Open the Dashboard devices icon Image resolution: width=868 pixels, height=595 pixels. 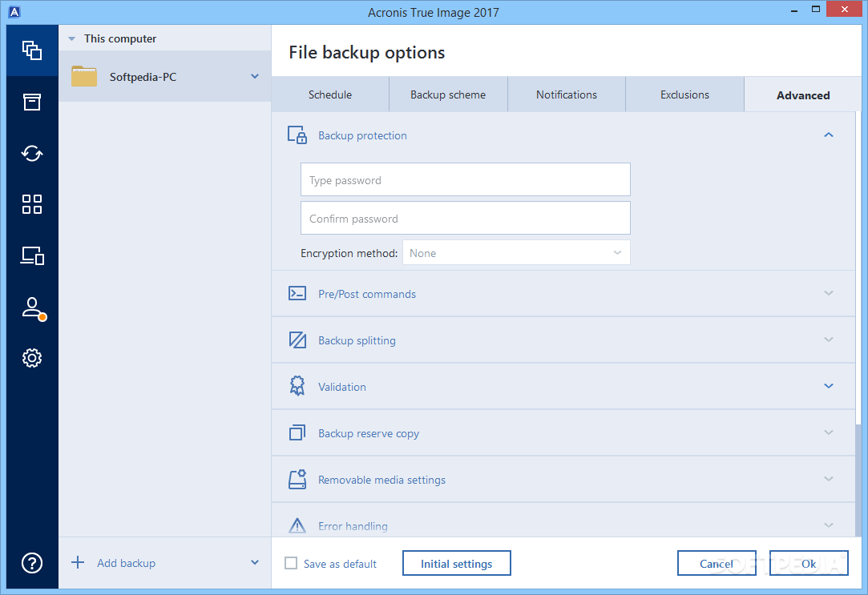(32, 255)
